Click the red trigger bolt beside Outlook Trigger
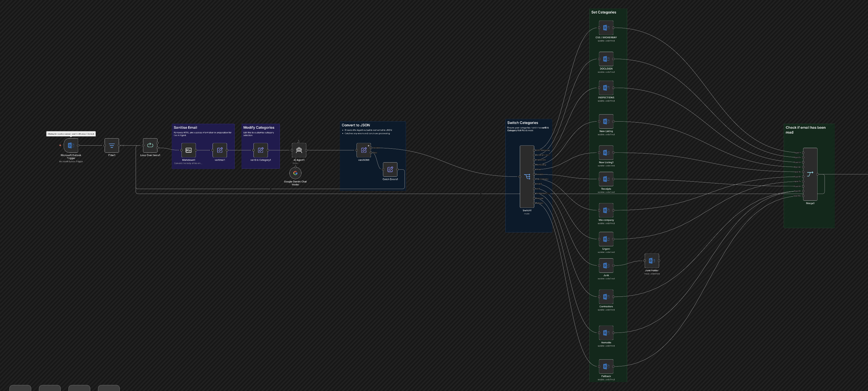This screenshot has height=391, width=868. pyautogui.click(x=60, y=145)
